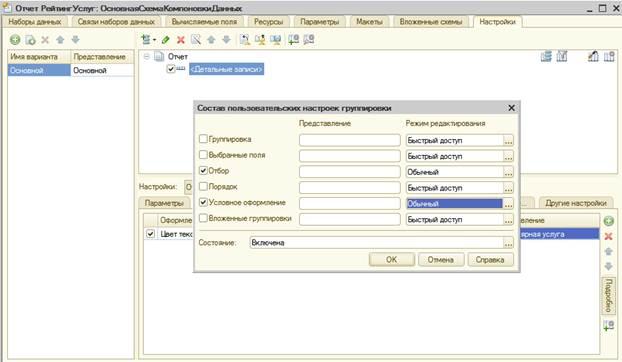Open edit mode selector for Выбранные поля

tap(508, 156)
